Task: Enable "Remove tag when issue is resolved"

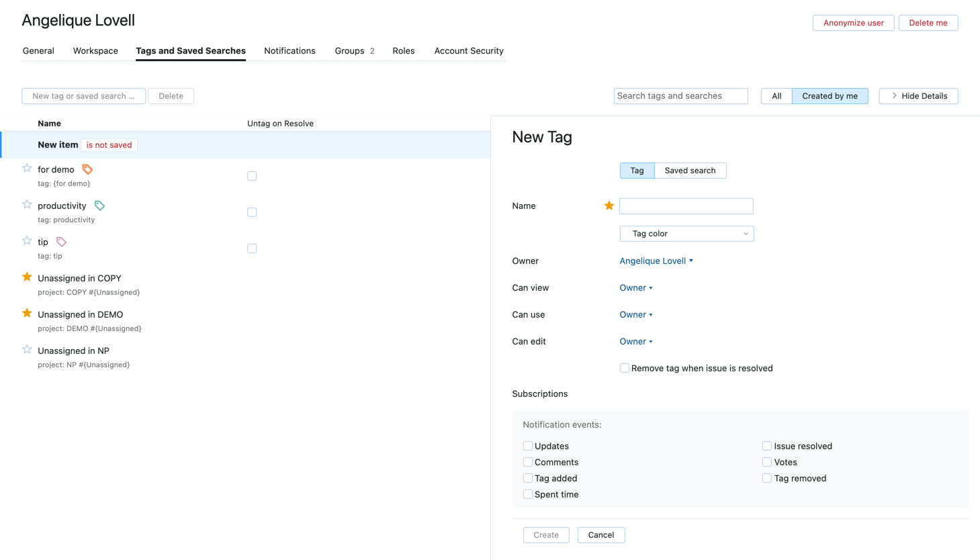Action: (624, 368)
